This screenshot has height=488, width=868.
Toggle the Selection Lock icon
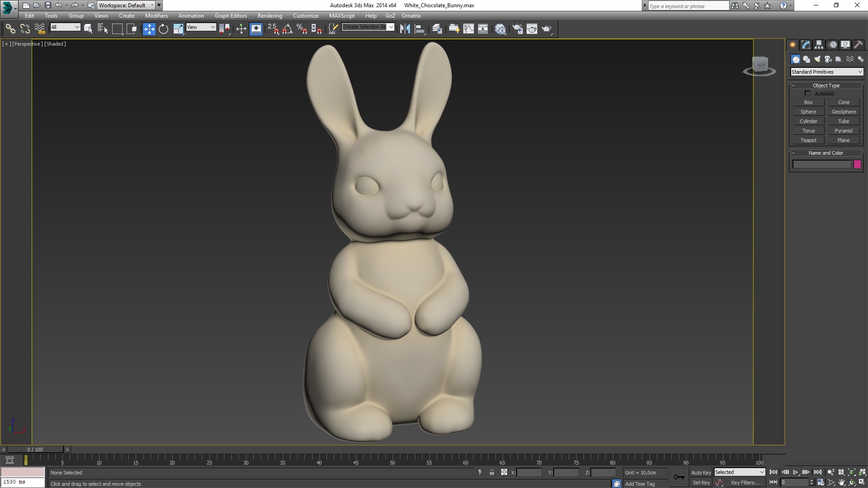(x=492, y=472)
